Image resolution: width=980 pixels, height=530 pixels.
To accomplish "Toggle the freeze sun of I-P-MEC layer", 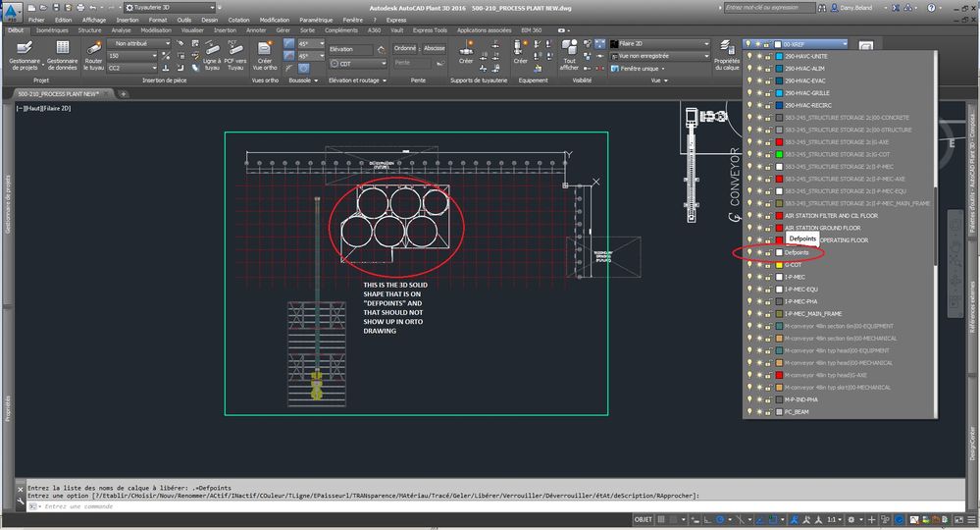I will tap(758, 277).
